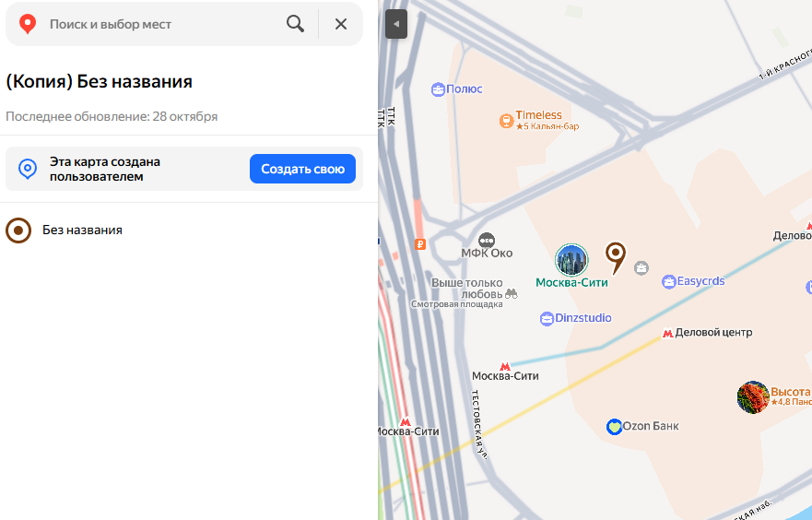
Task: Click the brown pin marker on map
Action: [x=615, y=257]
